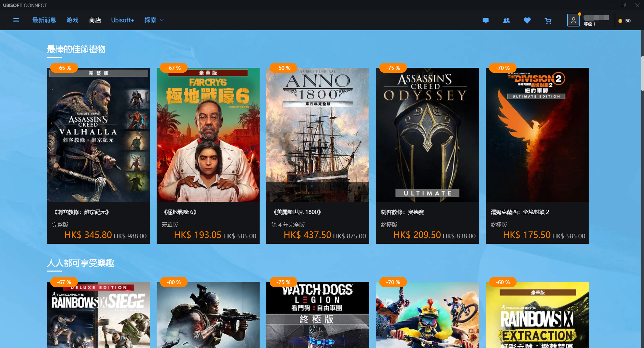Viewport: 644px width, 348px height.
Task: Open the friends list icon
Action: 506,20
